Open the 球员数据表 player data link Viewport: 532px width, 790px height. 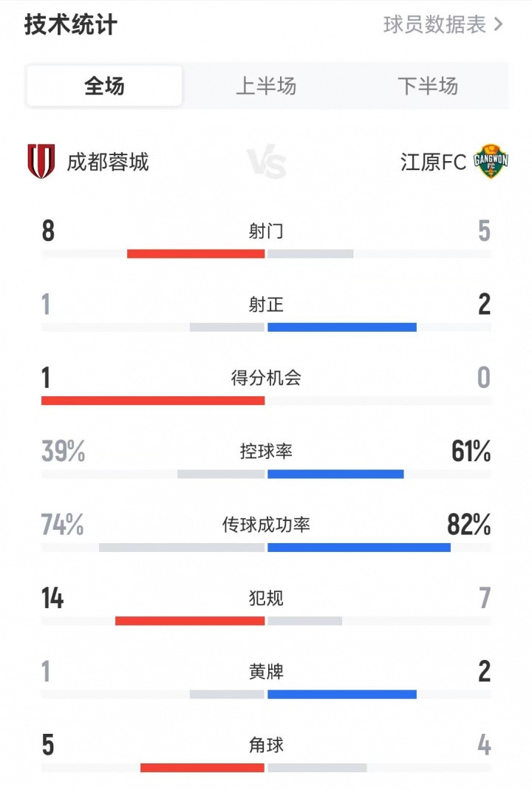pyautogui.click(x=435, y=24)
